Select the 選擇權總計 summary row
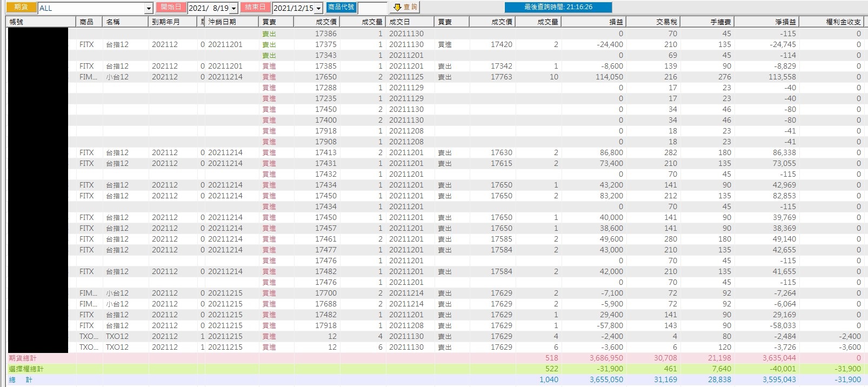Viewport: 868px width, 387px height. [435, 369]
